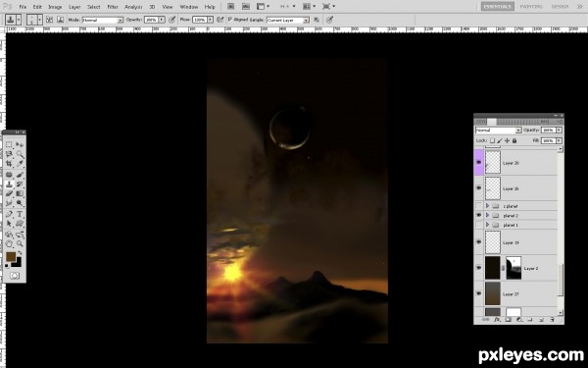Select the Custom Shape tool
The height and width of the screenshot is (368, 588).
20,224
